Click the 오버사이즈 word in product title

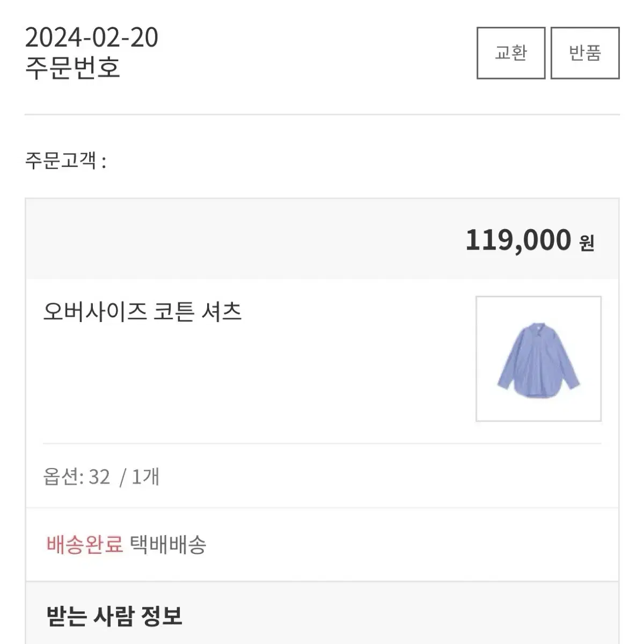click(94, 312)
